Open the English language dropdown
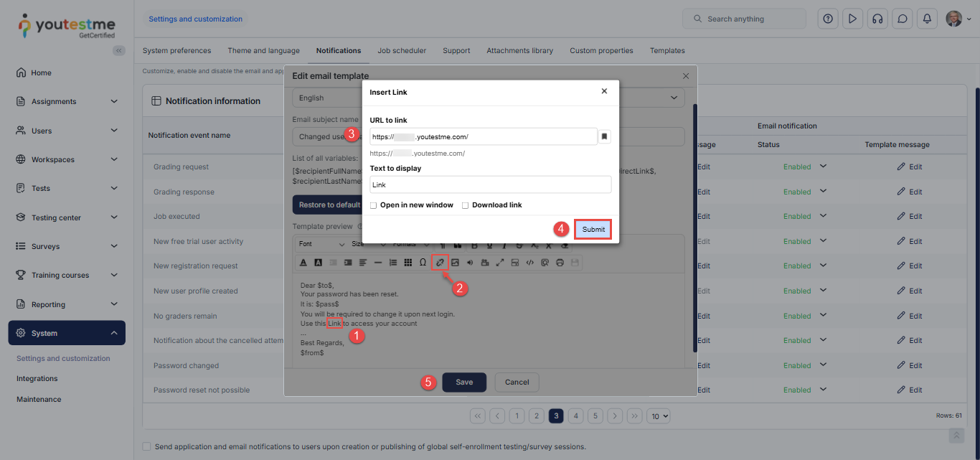Screen dimensions: 980x460 pos(489,98)
